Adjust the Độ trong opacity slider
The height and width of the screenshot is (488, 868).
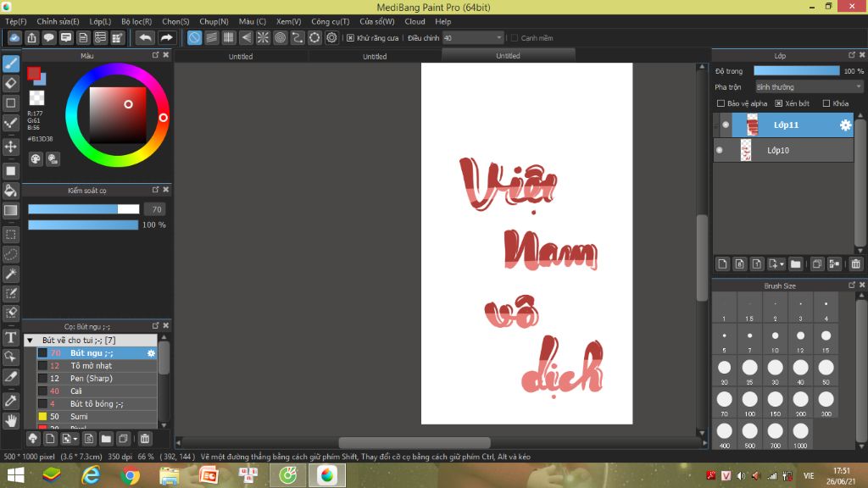(797, 71)
